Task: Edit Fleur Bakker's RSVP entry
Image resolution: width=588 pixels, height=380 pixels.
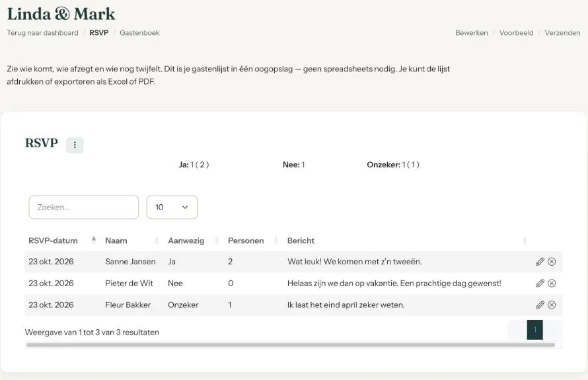Action: [540, 305]
